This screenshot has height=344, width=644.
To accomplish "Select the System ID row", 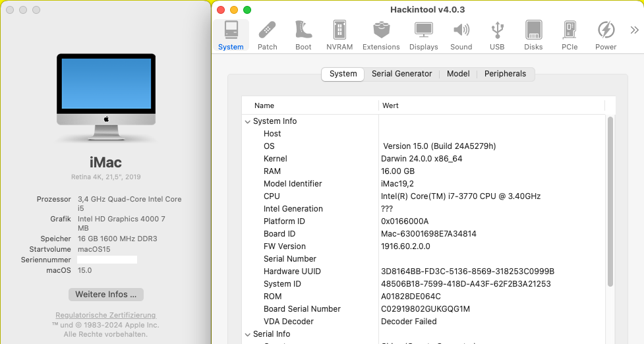I will 424,284.
